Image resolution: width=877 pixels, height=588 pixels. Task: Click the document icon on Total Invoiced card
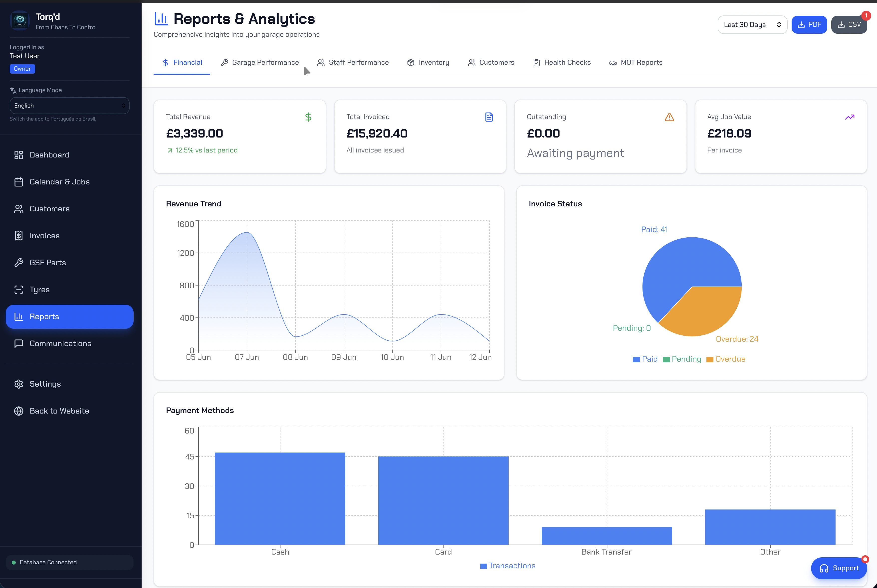[x=489, y=117]
